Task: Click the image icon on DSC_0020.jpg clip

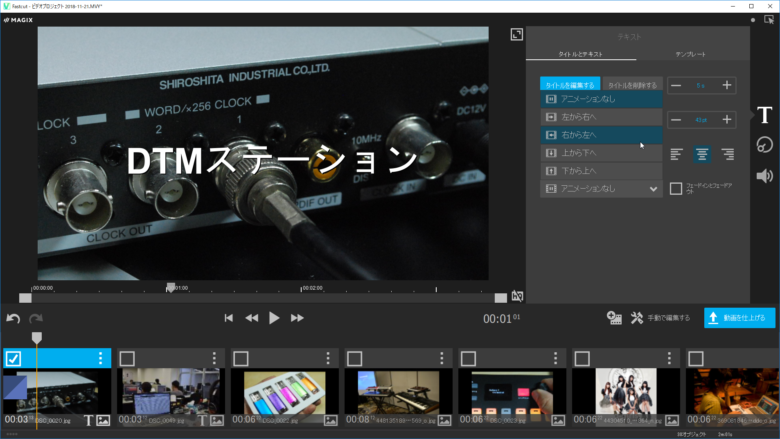Action: [x=103, y=421]
